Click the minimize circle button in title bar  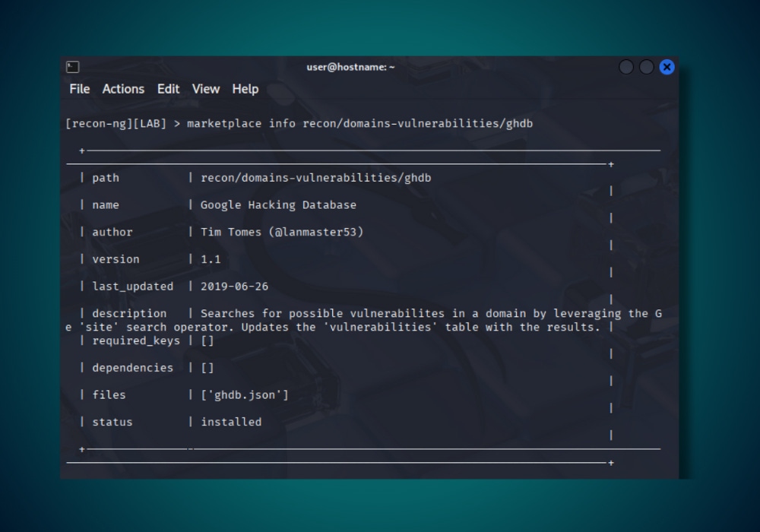tap(626, 67)
